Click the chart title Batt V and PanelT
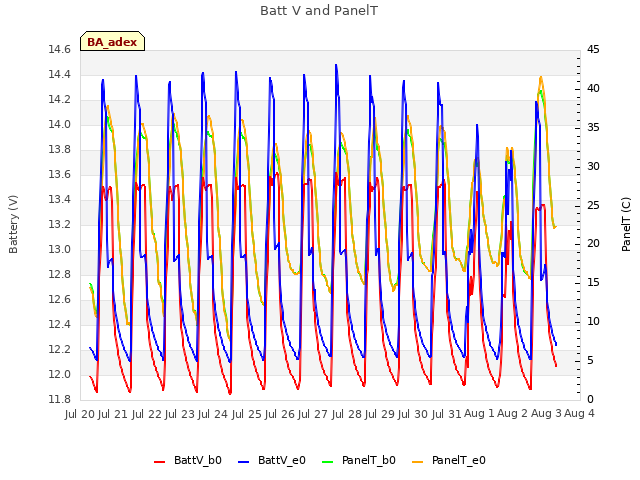 tap(319, 11)
